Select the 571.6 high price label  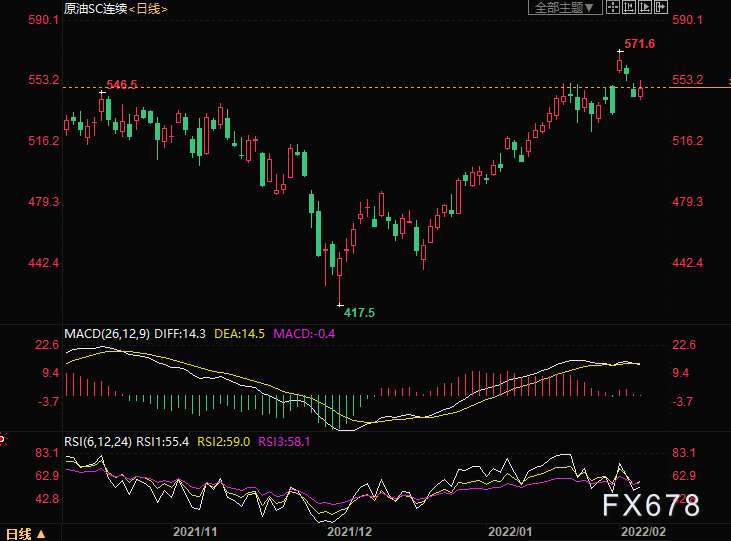[x=639, y=44]
